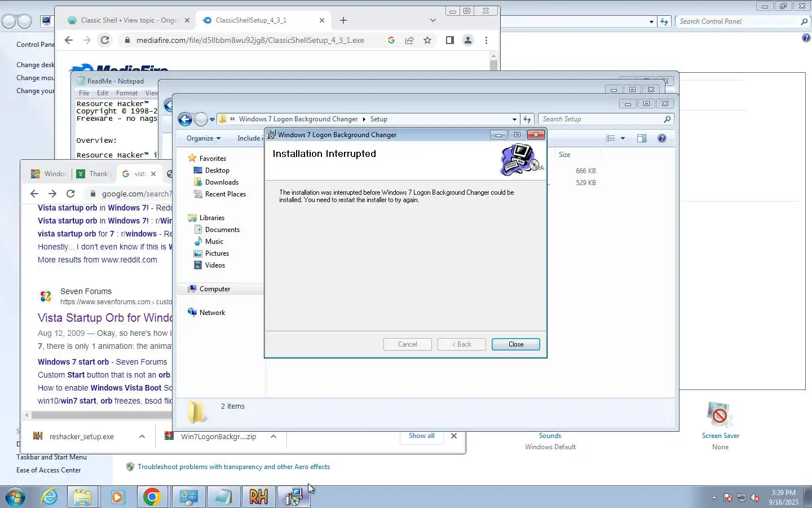Go back in Setup Explorer window
The image size is (812, 508).
tap(185, 119)
